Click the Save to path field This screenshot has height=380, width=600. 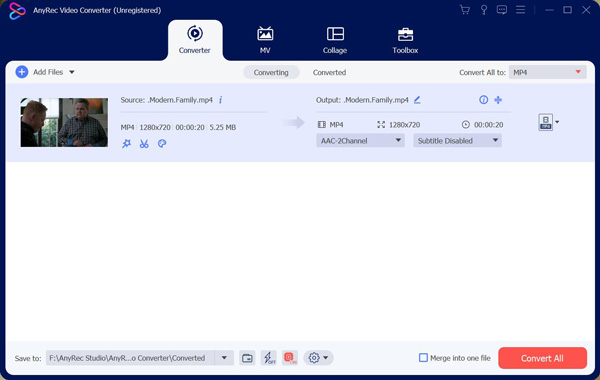[x=130, y=358]
